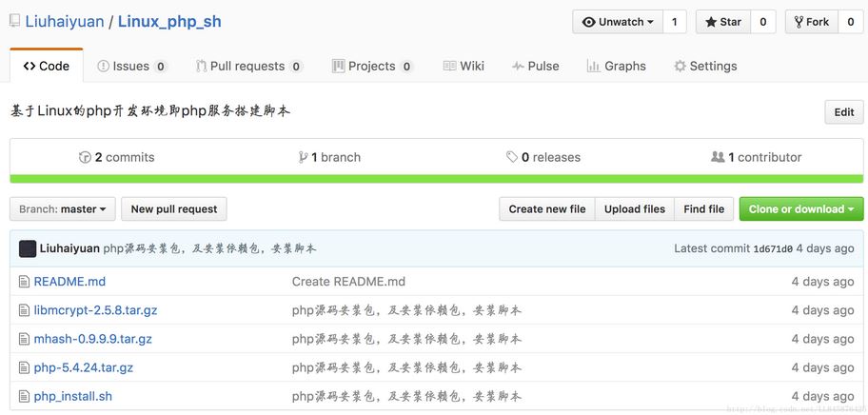Click New pull request button

(174, 209)
